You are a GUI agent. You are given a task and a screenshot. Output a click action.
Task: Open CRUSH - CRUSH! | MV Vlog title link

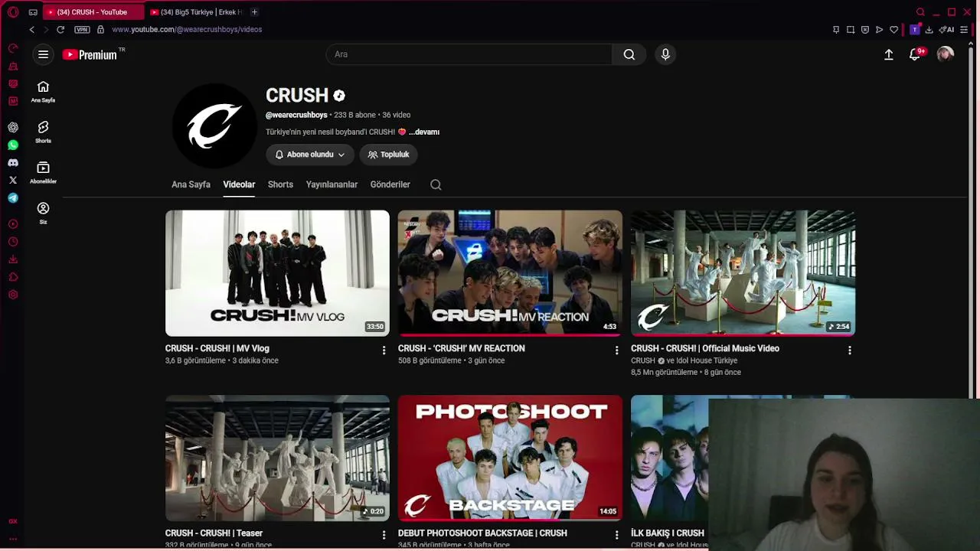[217, 348]
